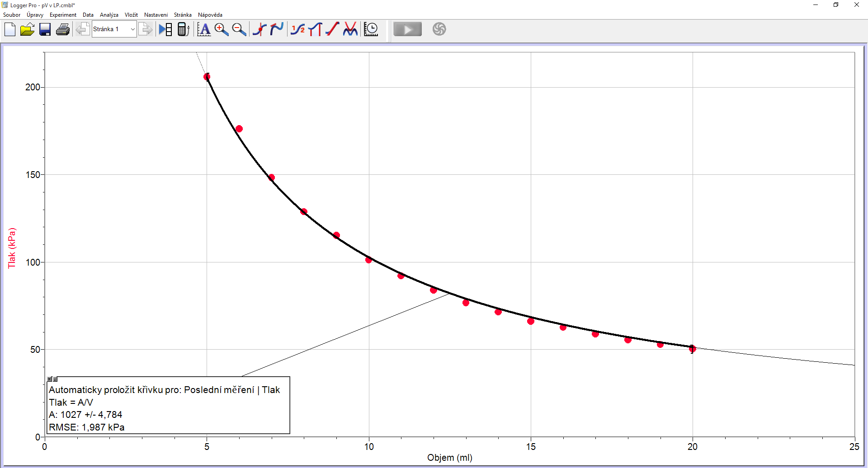Open the Soubor menu

(x=12, y=15)
